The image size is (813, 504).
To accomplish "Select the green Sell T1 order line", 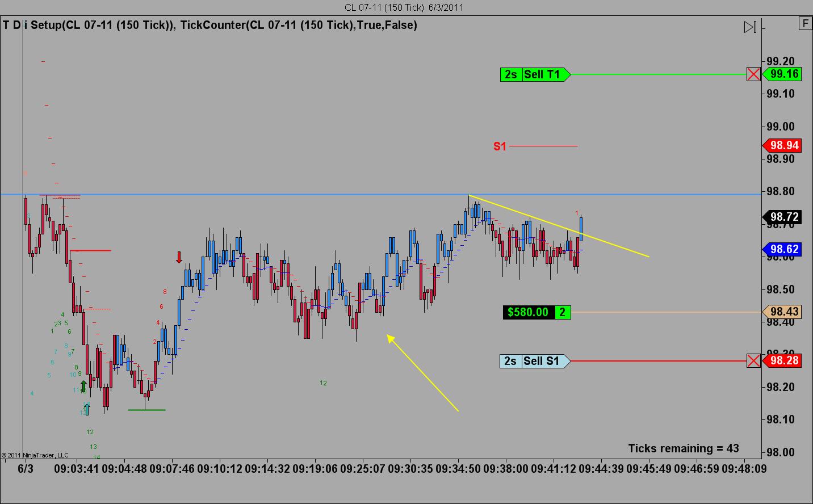I will [657, 74].
